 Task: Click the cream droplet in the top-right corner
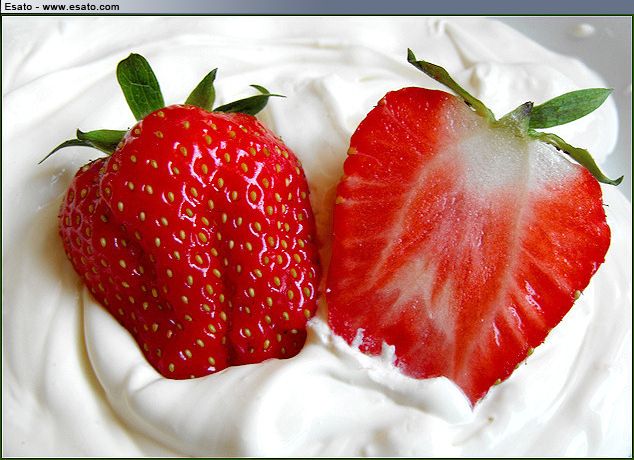click(583, 30)
